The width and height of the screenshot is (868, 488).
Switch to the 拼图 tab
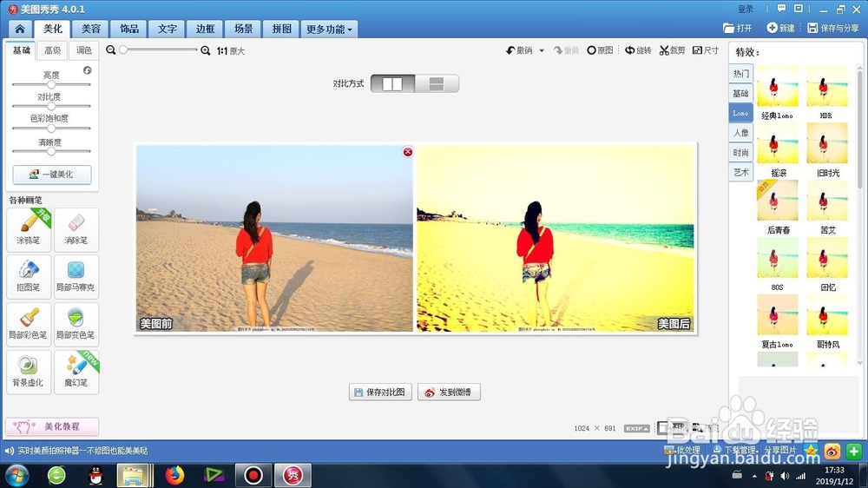tap(281, 29)
